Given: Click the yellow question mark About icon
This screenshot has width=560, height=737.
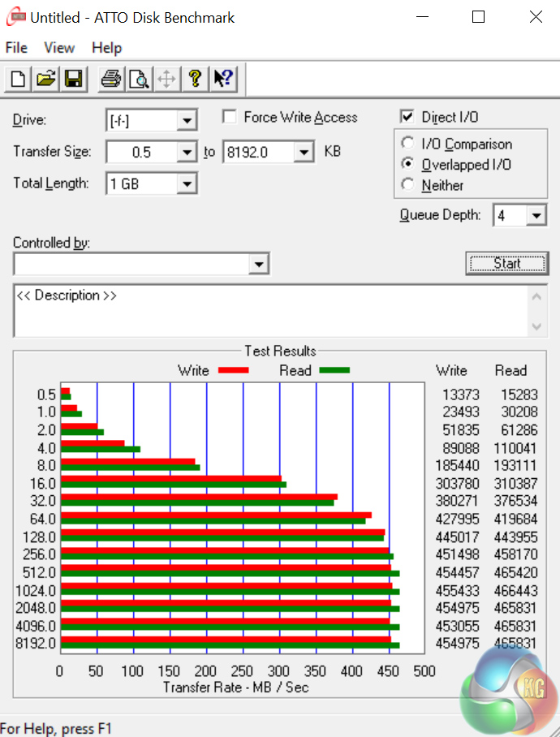Looking at the screenshot, I should point(195,79).
